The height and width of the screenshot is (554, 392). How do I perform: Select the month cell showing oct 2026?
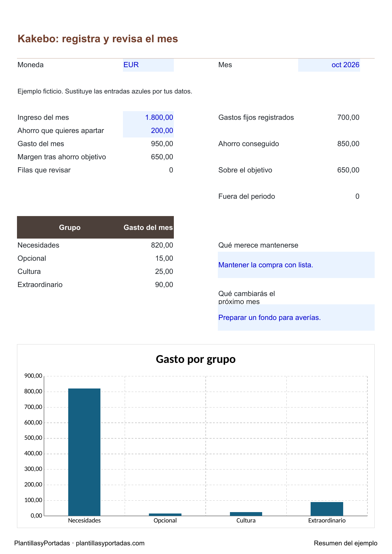(x=329, y=65)
